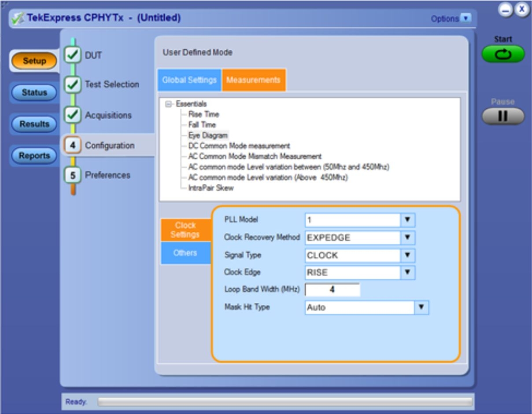Image resolution: width=532 pixels, height=414 pixels.
Task: Click the Loop Band Width input field
Action: pos(332,289)
